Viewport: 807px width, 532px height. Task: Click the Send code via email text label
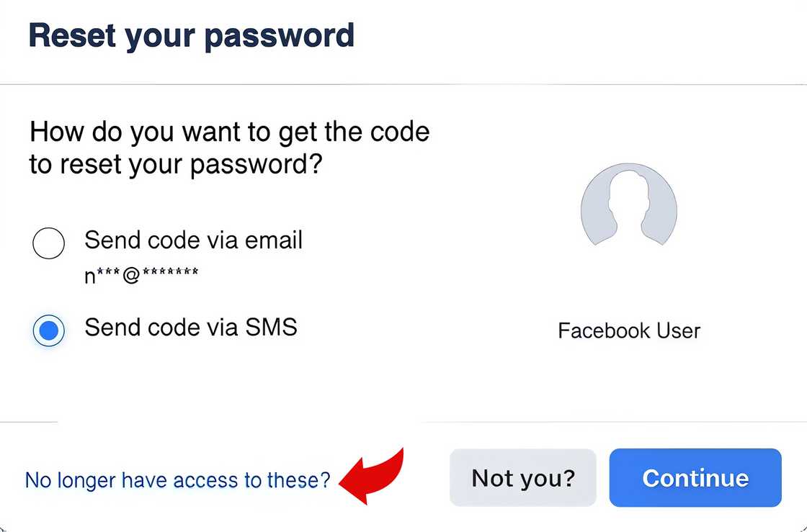coord(194,240)
